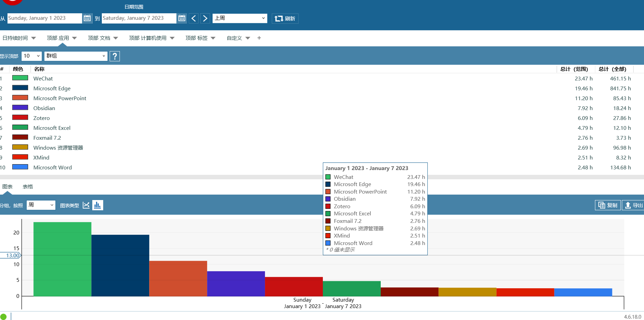Click the end date input field
The height and width of the screenshot is (320, 644).
[139, 18]
